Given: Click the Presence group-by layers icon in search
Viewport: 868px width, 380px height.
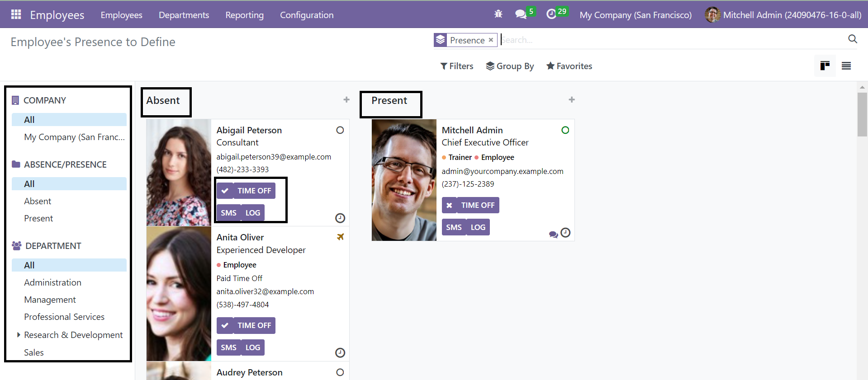Looking at the screenshot, I should (441, 40).
